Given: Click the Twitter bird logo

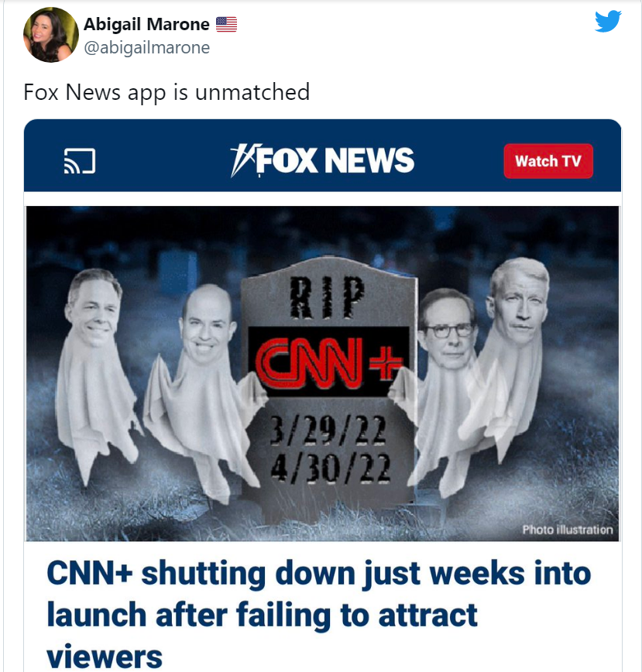Looking at the screenshot, I should pyautogui.click(x=608, y=21).
